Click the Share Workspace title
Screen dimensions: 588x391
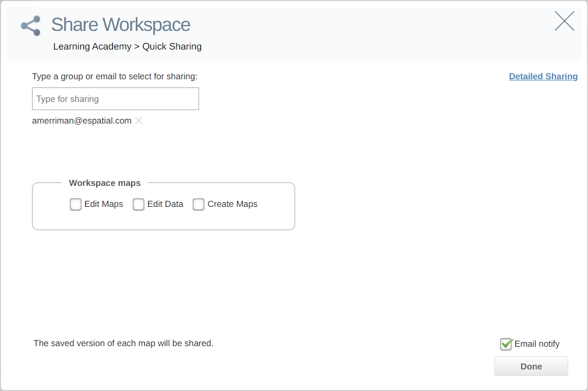pyautogui.click(x=121, y=25)
